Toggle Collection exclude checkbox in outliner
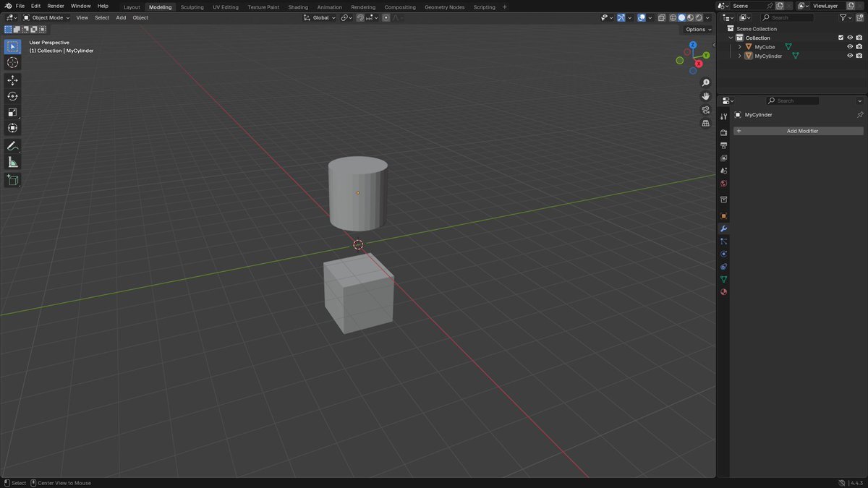This screenshot has height=488, width=868. coord(841,38)
